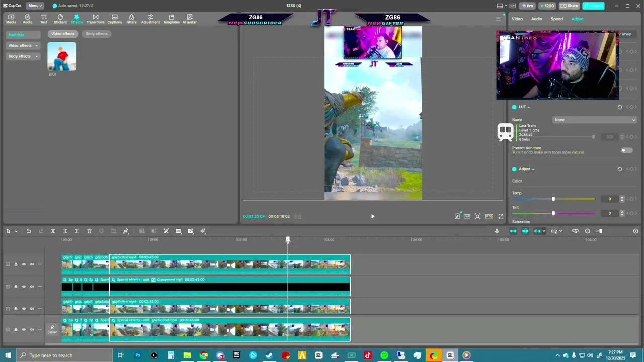Select the Adjust tab in inspector
The image size is (644, 362).
tap(578, 19)
